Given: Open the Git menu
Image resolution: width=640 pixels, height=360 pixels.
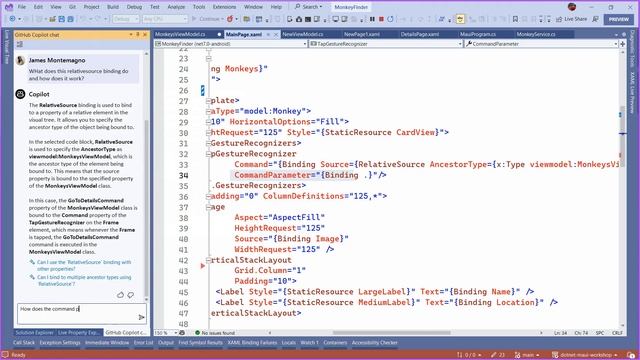Looking at the screenshot, I should 72,7.
